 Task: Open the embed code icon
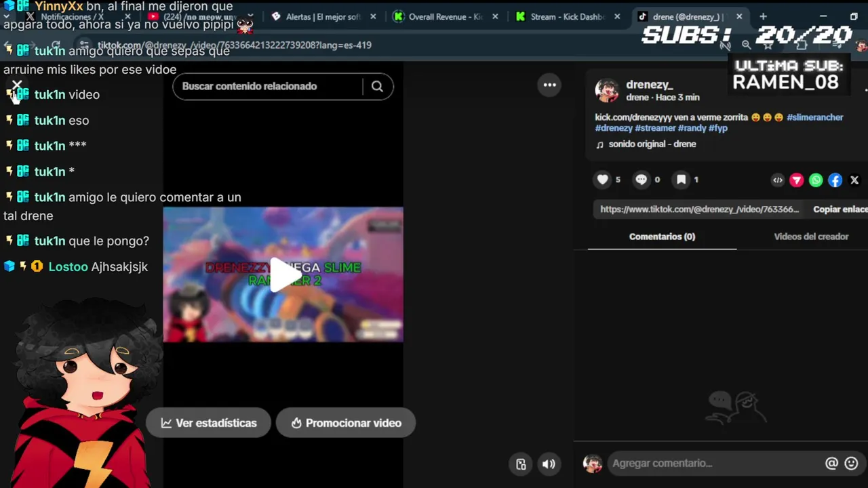[x=778, y=180]
